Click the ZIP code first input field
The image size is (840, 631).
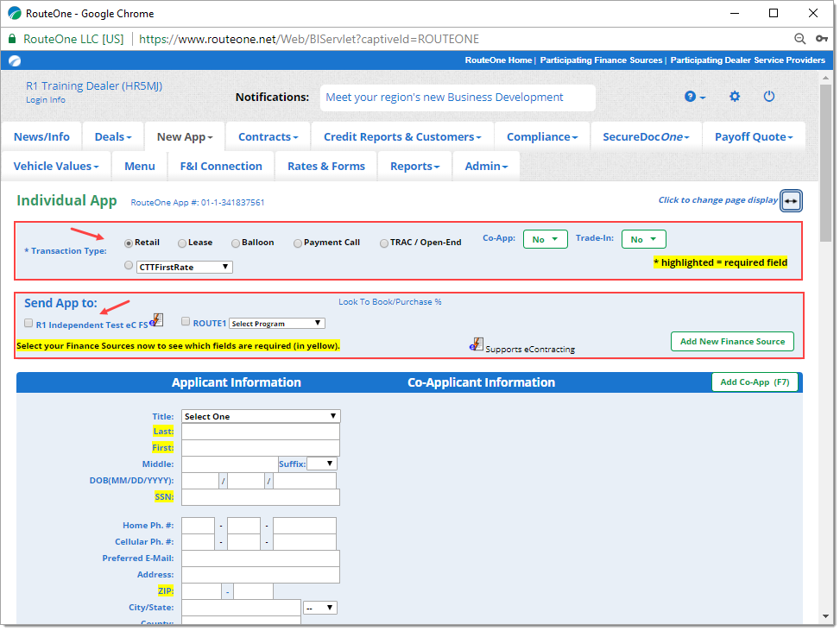(x=201, y=591)
